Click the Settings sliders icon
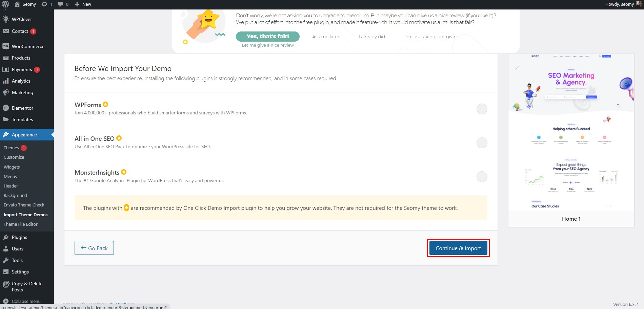Image resolution: width=644 pixels, height=309 pixels. (x=6, y=272)
